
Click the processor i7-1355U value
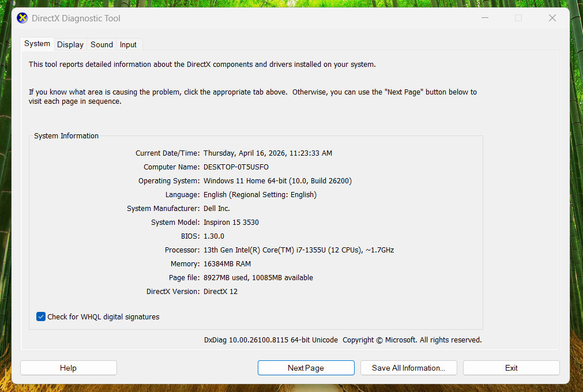(x=299, y=250)
